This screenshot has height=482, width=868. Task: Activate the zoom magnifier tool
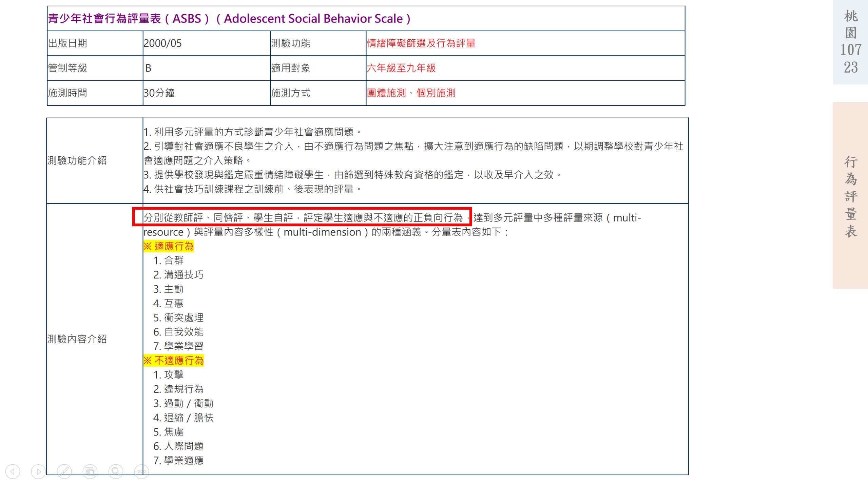coord(116,471)
